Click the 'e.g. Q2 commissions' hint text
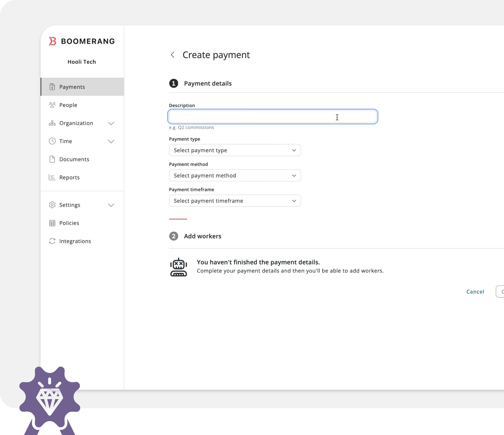The width and height of the screenshot is (504, 435). point(191,127)
